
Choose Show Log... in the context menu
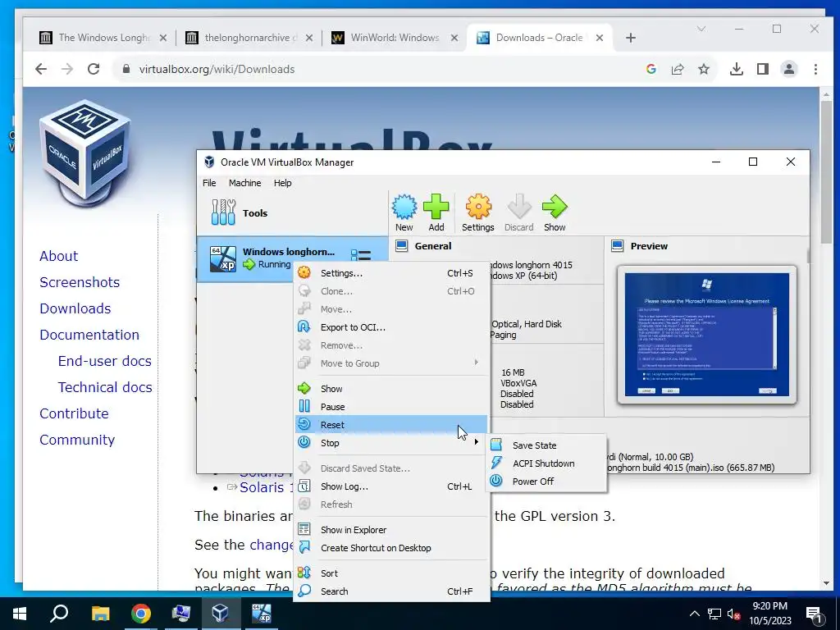[391, 486]
